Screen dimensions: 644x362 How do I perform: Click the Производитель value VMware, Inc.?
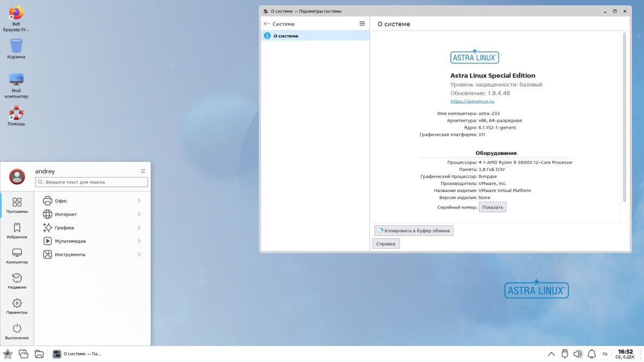pyautogui.click(x=493, y=183)
